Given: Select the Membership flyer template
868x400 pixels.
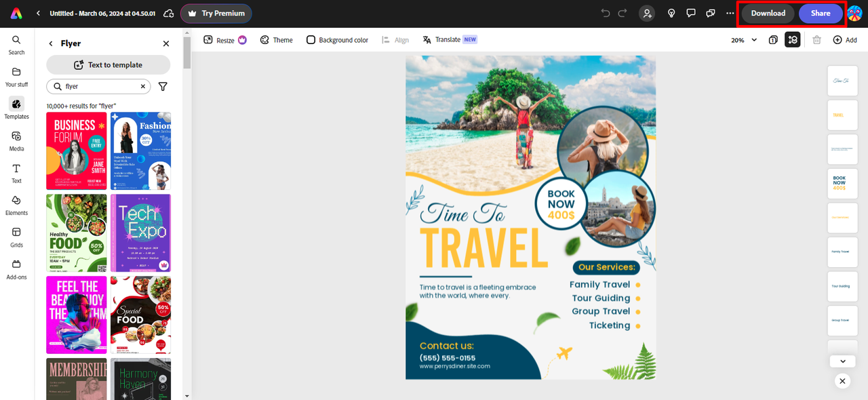Looking at the screenshot, I should 77,379.
